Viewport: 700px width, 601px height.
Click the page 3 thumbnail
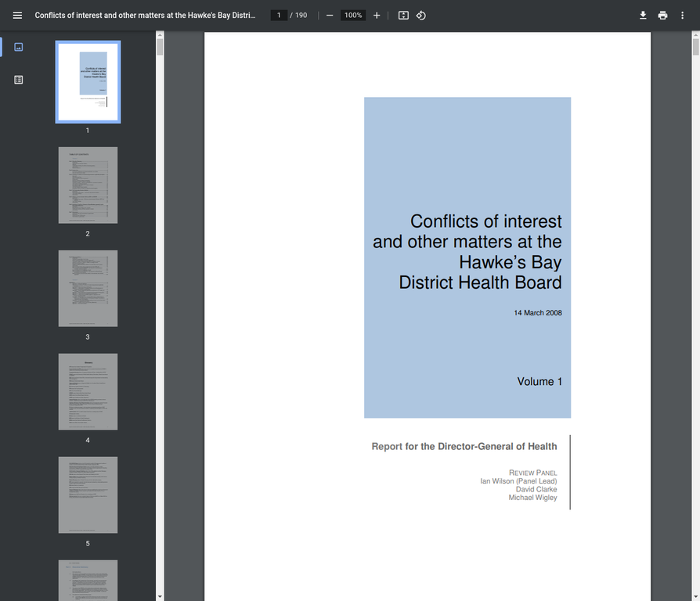click(88, 288)
